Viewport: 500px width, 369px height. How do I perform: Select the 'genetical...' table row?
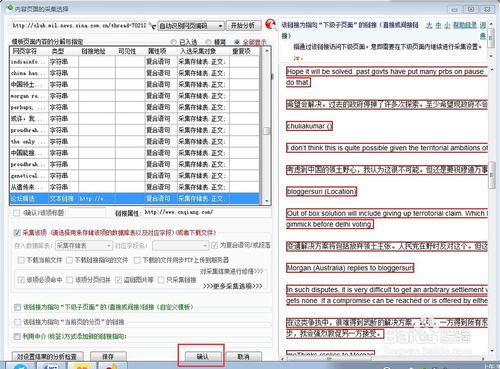click(x=135, y=176)
